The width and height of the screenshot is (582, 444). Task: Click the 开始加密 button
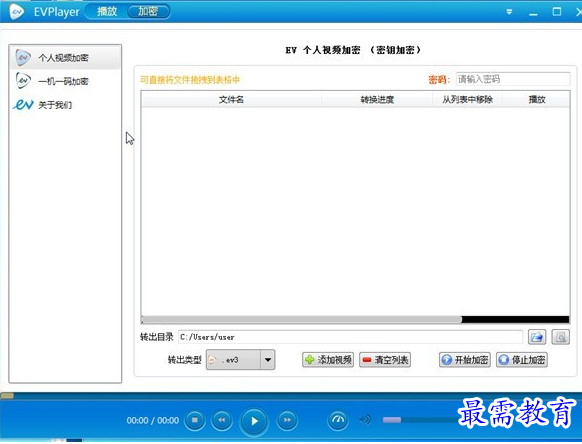465,360
